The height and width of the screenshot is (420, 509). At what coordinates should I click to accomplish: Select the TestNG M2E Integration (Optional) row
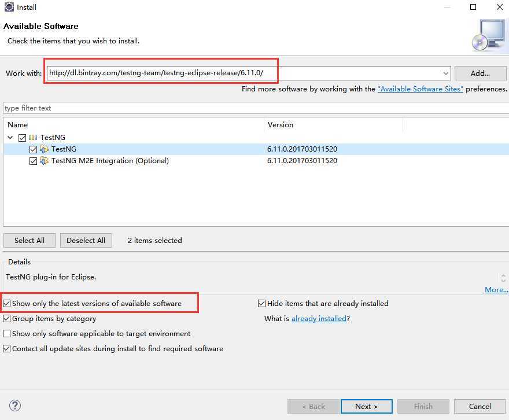click(x=256, y=161)
